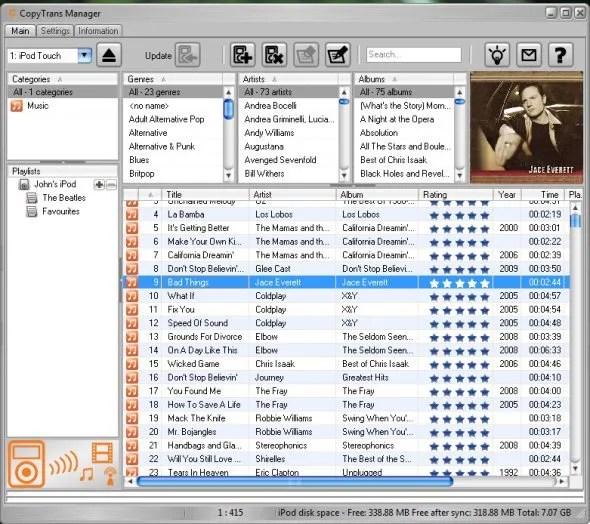Screen dimensions: 590x524
Task: Open the mail envelope icon
Action: click(x=529, y=55)
